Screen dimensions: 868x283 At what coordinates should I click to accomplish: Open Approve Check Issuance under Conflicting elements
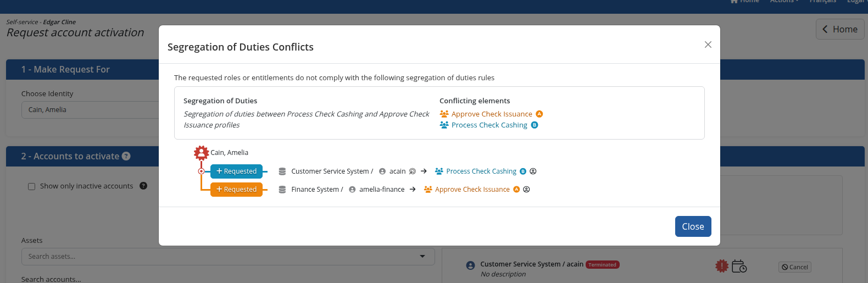492,114
